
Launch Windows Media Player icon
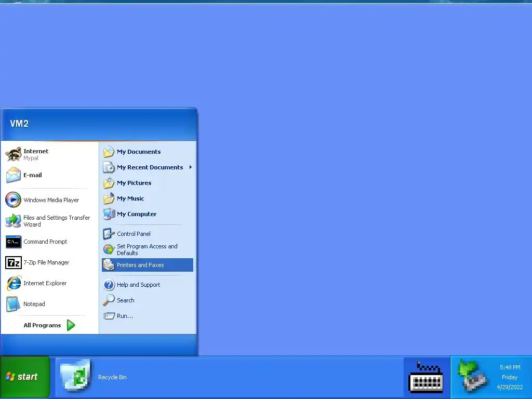pyautogui.click(x=13, y=200)
